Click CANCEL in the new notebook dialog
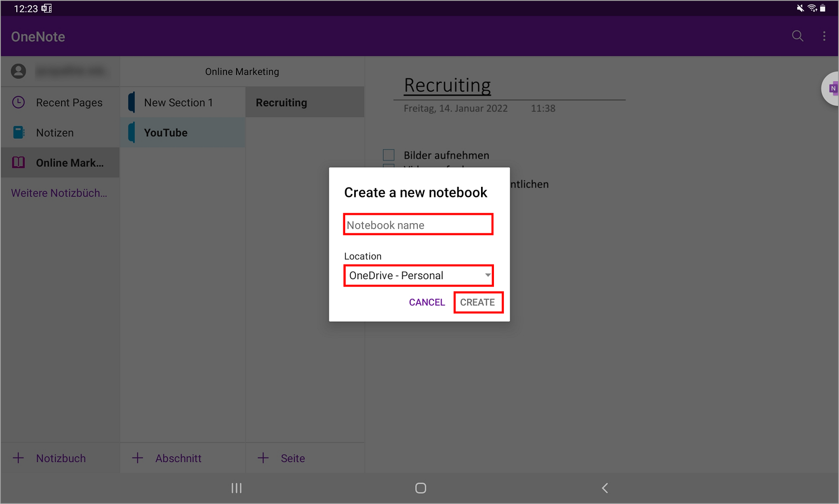Screen dimensions: 839x504 [427, 302]
